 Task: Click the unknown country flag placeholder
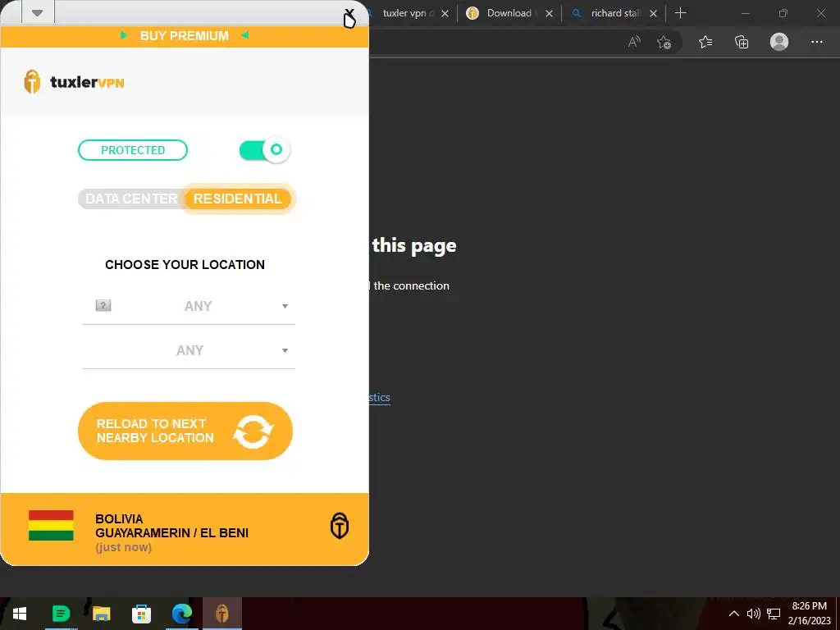(103, 305)
